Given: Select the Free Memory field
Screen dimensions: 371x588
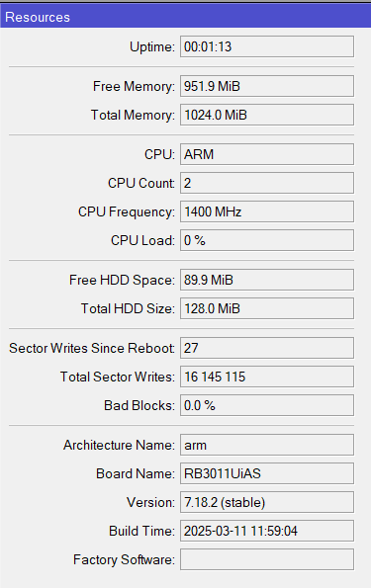Looking at the screenshot, I should coord(267,86).
